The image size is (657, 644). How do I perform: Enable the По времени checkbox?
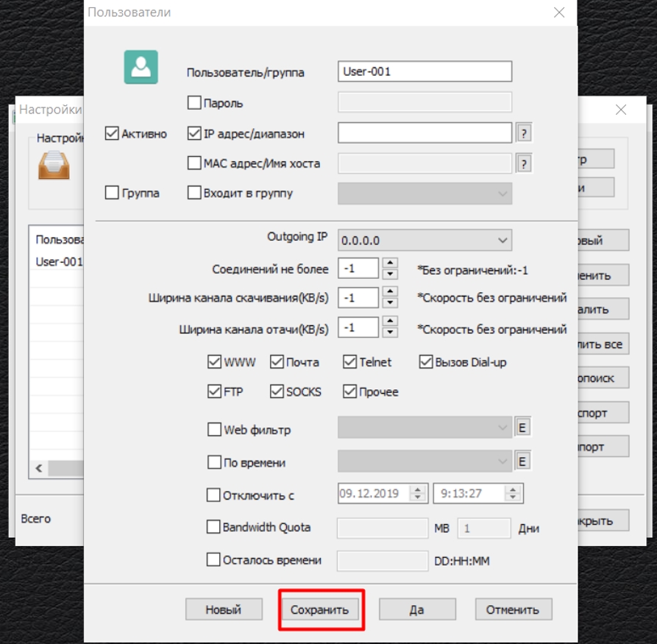click(x=214, y=462)
